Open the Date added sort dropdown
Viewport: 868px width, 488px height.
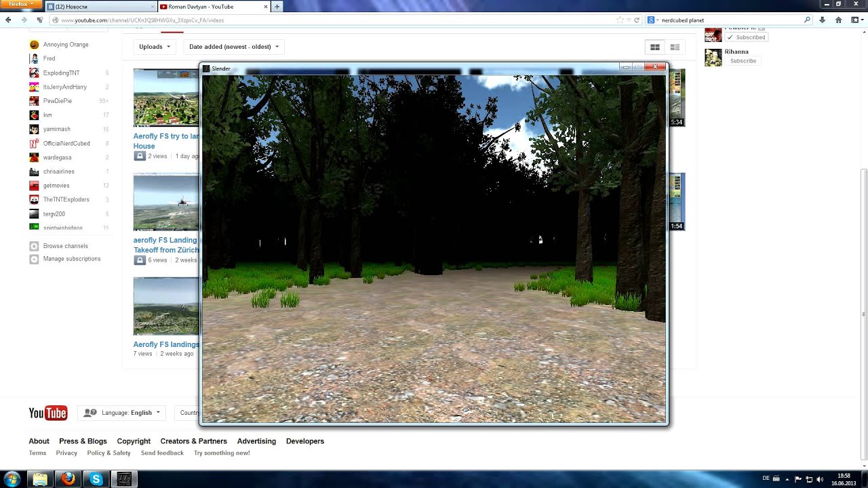(234, 47)
